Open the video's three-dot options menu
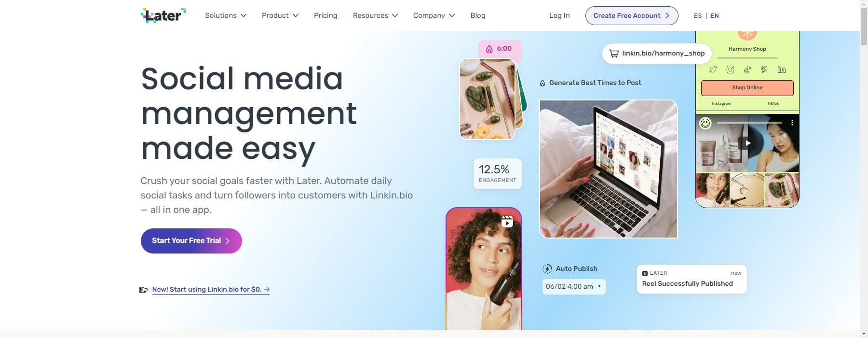 [x=792, y=123]
